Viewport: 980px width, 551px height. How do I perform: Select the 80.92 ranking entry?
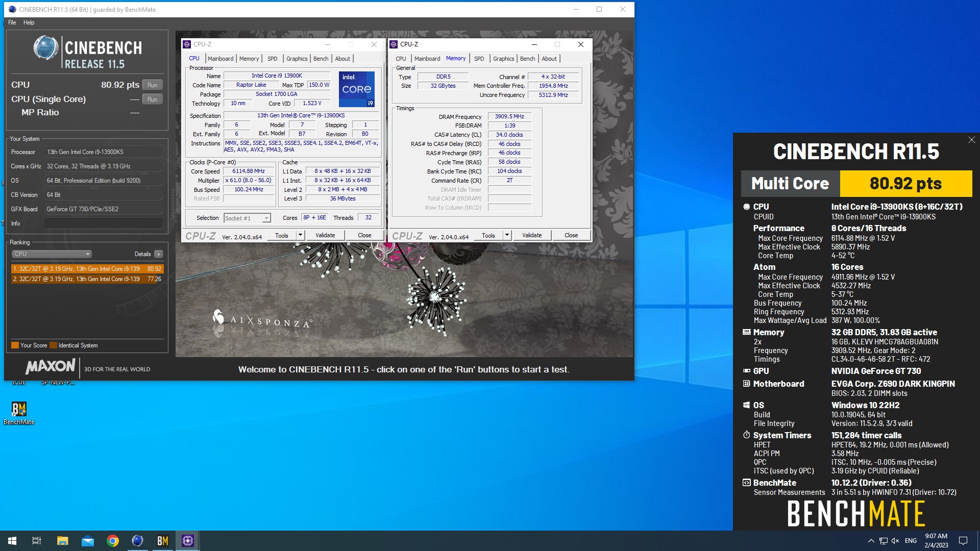87,269
